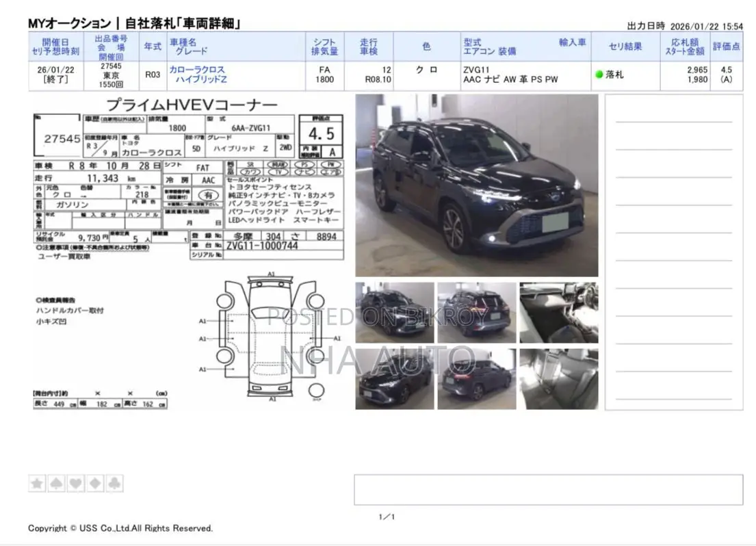Click the 2,965 bid amount
Screen dimensions: 756x546
click(x=697, y=70)
